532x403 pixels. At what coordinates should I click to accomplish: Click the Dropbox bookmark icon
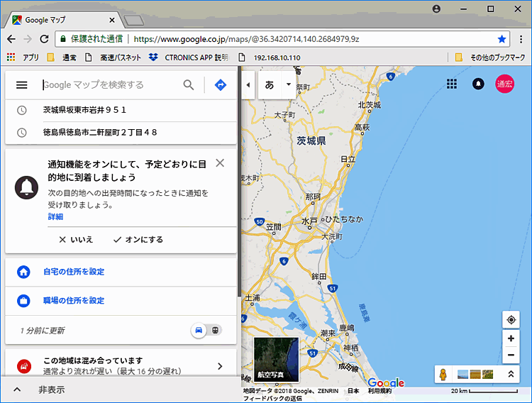coord(153,57)
